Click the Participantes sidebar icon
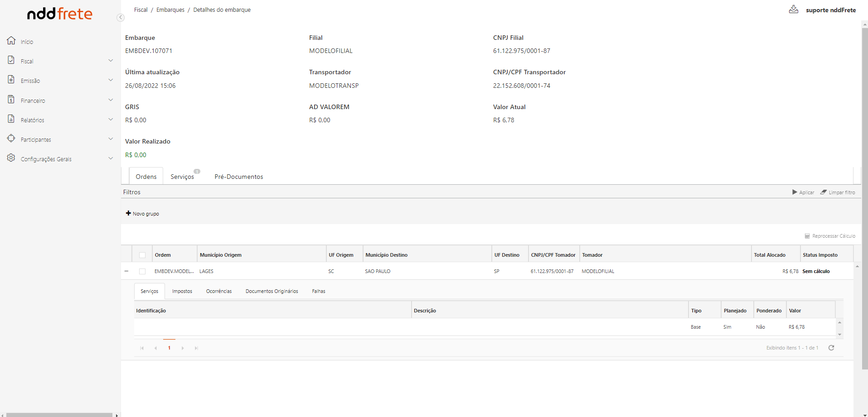 click(x=11, y=139)
